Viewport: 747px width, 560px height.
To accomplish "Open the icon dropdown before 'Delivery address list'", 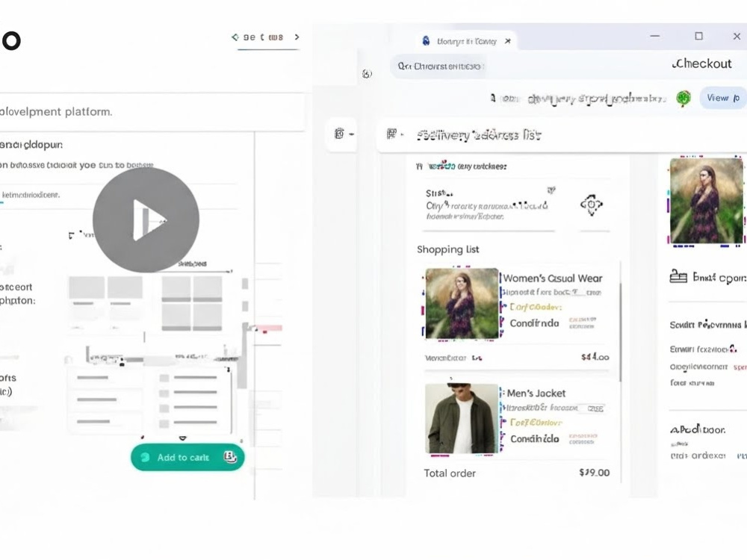I will [x=394, y=134].
